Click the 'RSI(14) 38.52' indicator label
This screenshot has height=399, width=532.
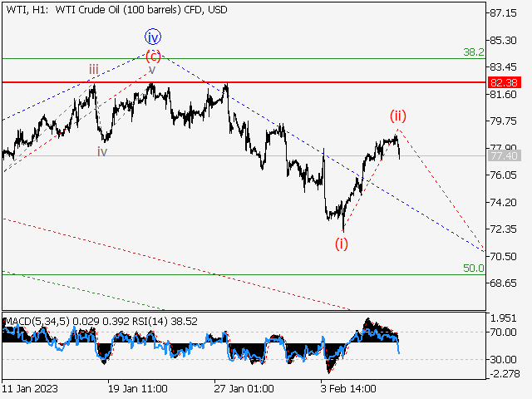point(163,322)
